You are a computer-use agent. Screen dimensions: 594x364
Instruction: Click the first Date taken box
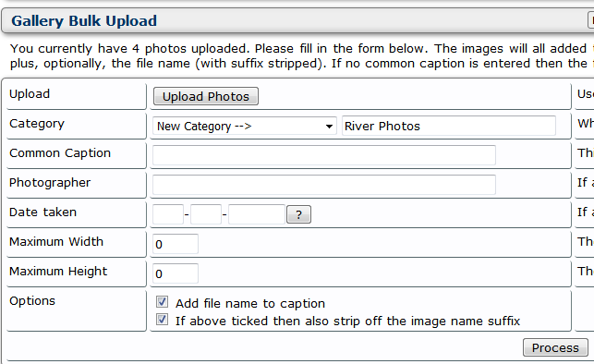point(168,214)
